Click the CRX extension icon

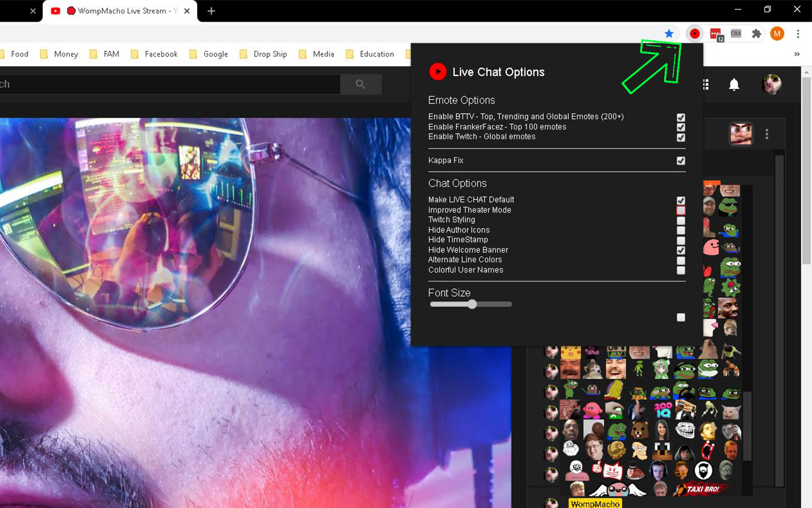click(736, 34)
